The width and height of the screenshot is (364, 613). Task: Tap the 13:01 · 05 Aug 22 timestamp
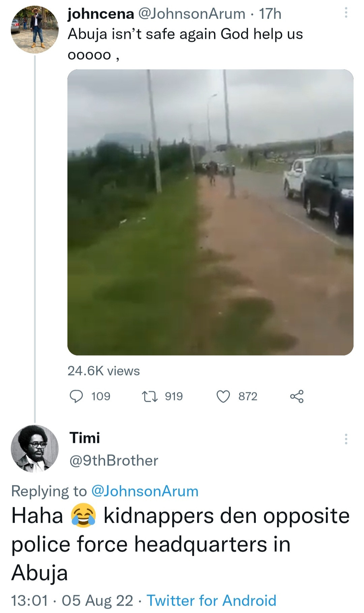(72, 600)
